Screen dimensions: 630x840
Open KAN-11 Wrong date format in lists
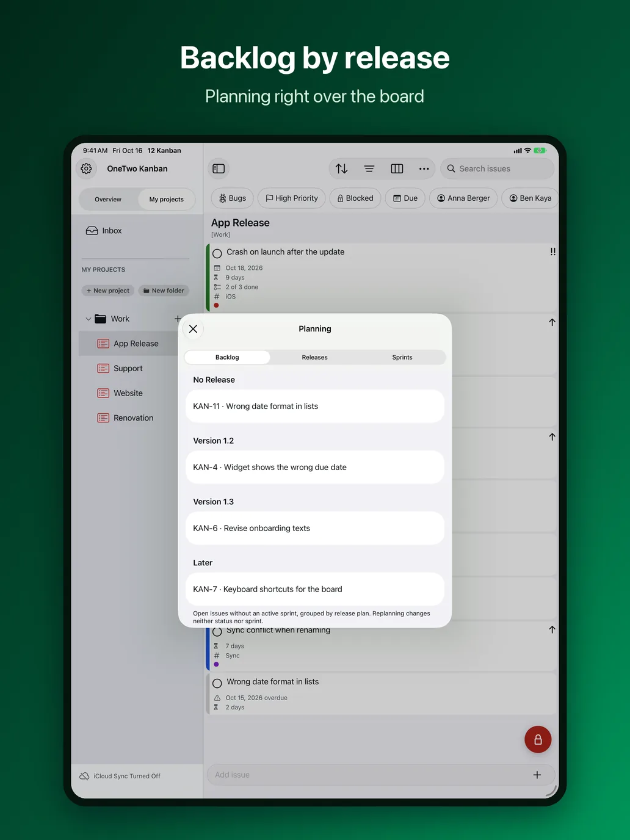[314, 406]
